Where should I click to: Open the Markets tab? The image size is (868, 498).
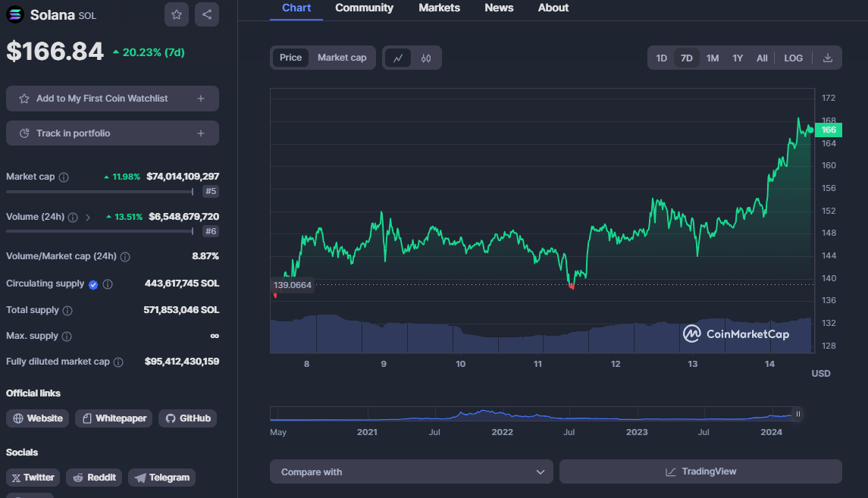[439, 8]
